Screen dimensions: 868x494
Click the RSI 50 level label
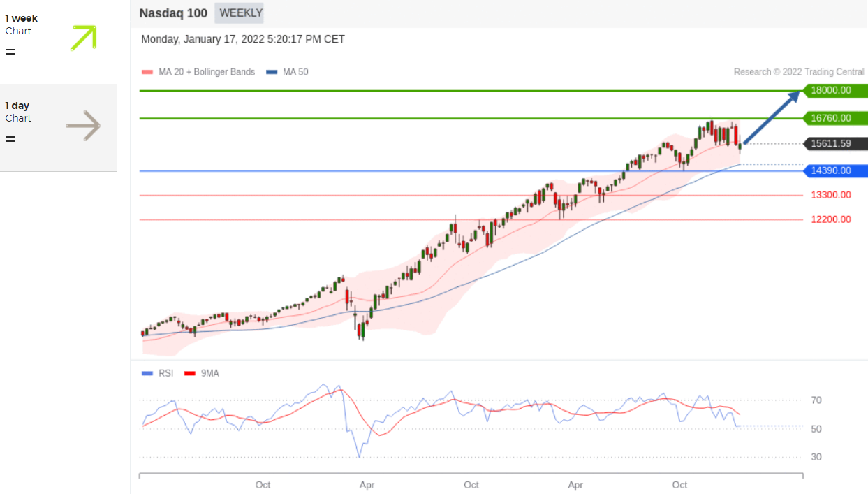816,429
